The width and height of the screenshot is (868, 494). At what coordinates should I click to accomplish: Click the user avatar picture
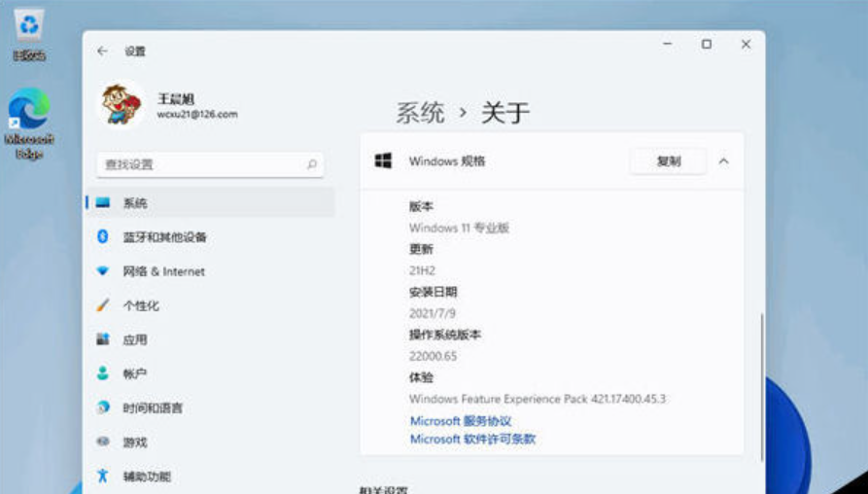122,105
